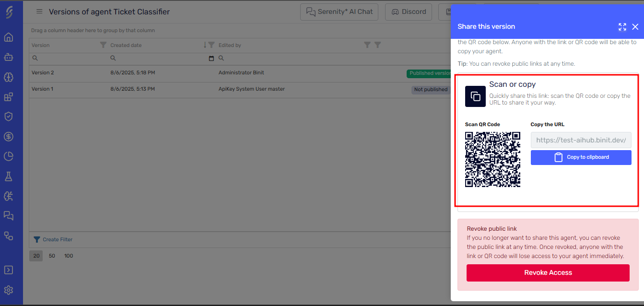Open the head with checklist icon in the sidebar

point(9,196)
